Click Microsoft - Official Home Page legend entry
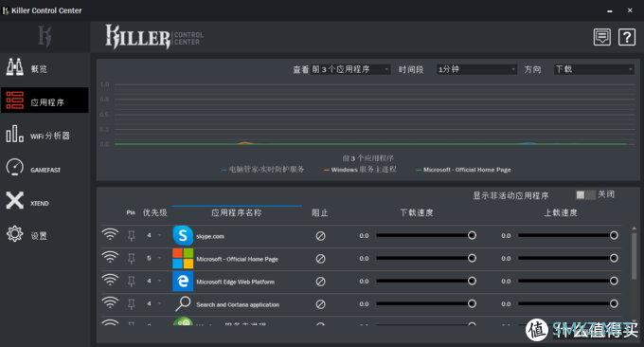 pos(464,170)
